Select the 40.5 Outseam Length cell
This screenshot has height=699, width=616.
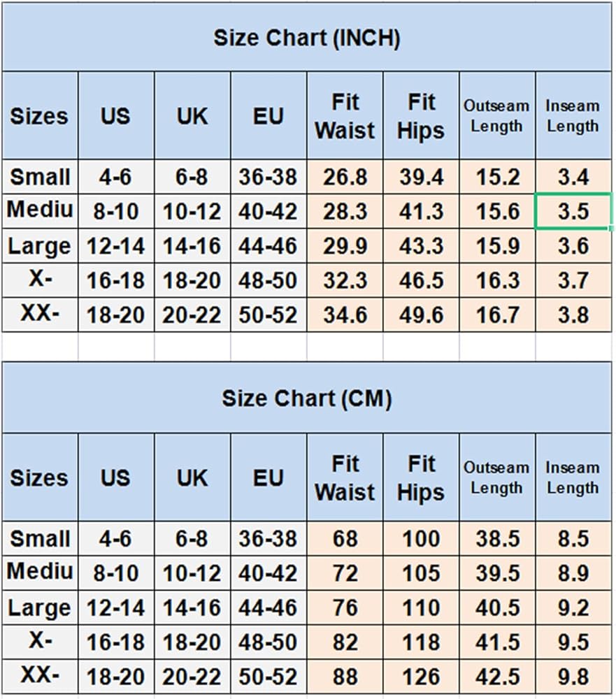tap(497, 608)
